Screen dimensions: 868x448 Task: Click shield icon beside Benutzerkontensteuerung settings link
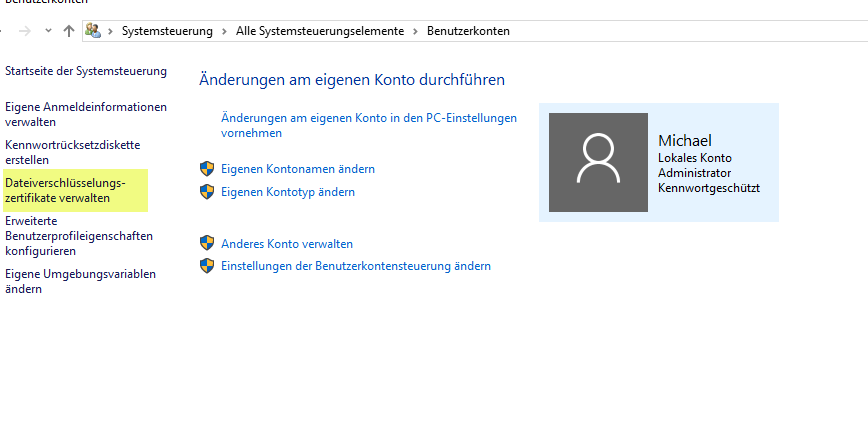tap(207, 266)
